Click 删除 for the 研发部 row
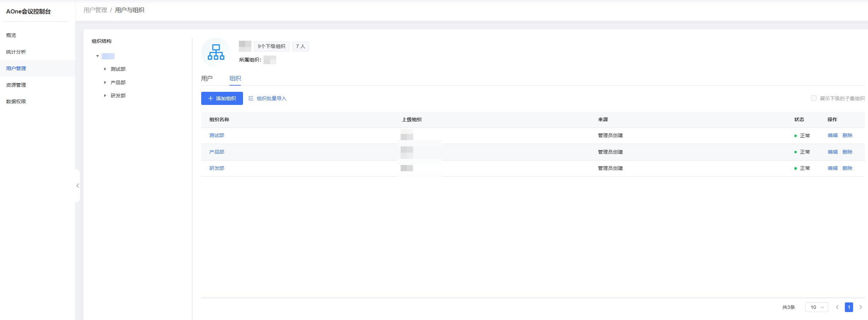The image size is (868, 320). [847, 168]
